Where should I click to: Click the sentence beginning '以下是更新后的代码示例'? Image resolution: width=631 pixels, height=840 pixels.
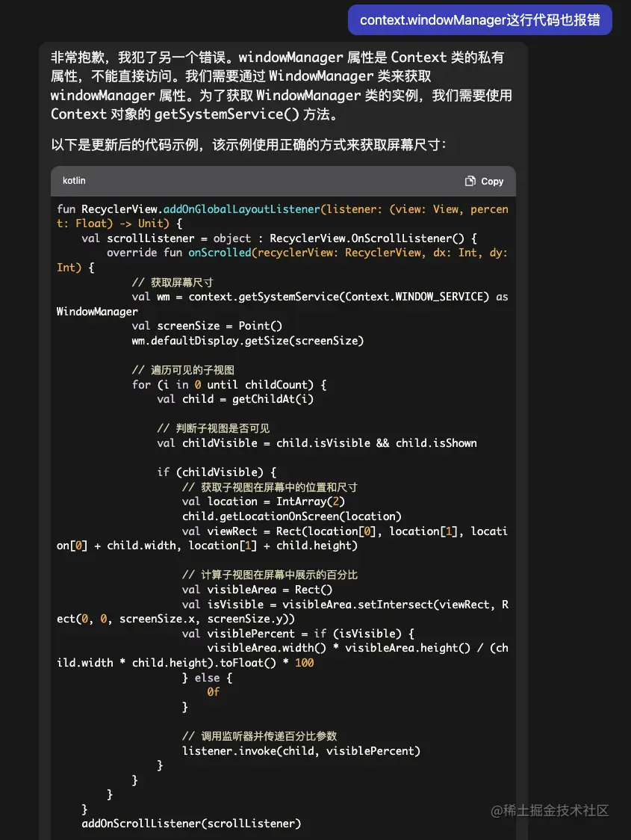coord(249,145)
